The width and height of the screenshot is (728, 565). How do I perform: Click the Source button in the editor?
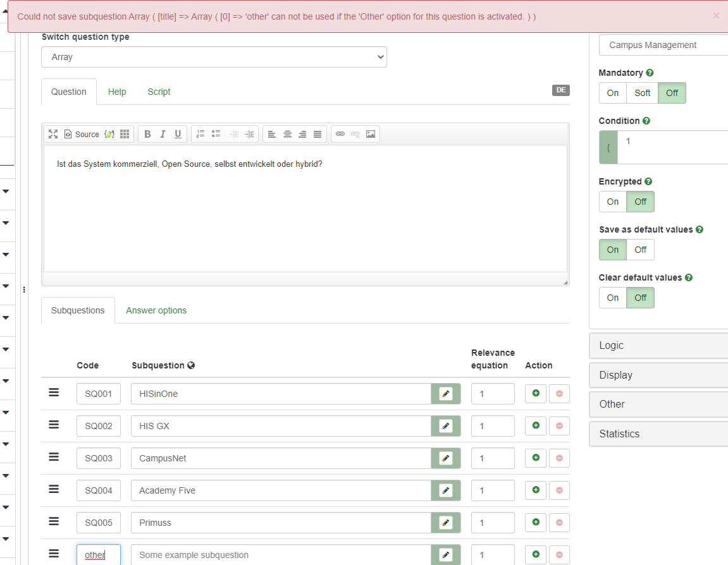point(82,134)
